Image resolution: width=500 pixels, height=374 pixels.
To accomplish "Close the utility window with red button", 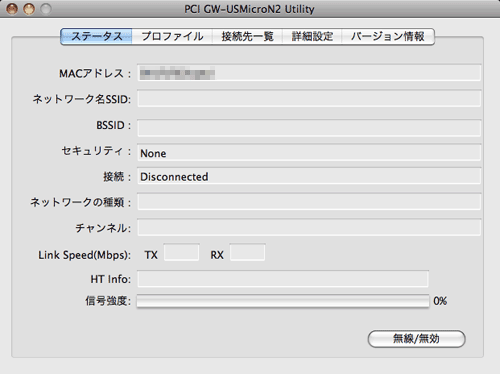I will (12, 9).
